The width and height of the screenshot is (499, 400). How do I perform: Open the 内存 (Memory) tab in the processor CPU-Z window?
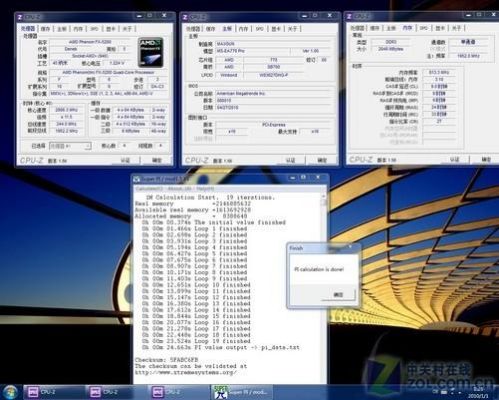coord(78,29)
